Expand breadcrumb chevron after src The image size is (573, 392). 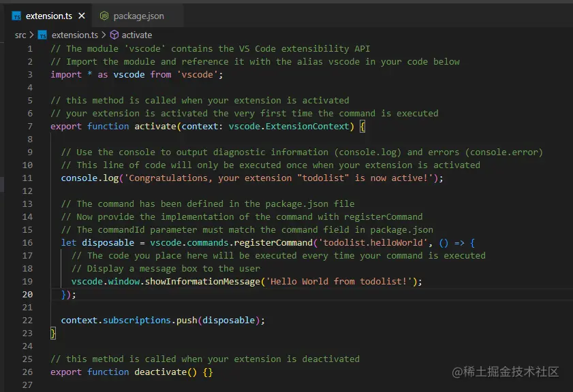(x=31, y=35)
